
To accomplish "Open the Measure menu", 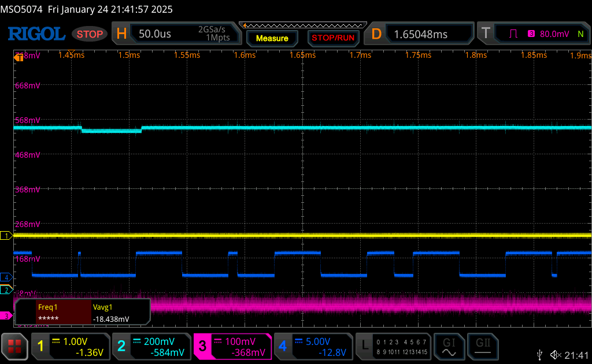I will (x=272, y=38).
